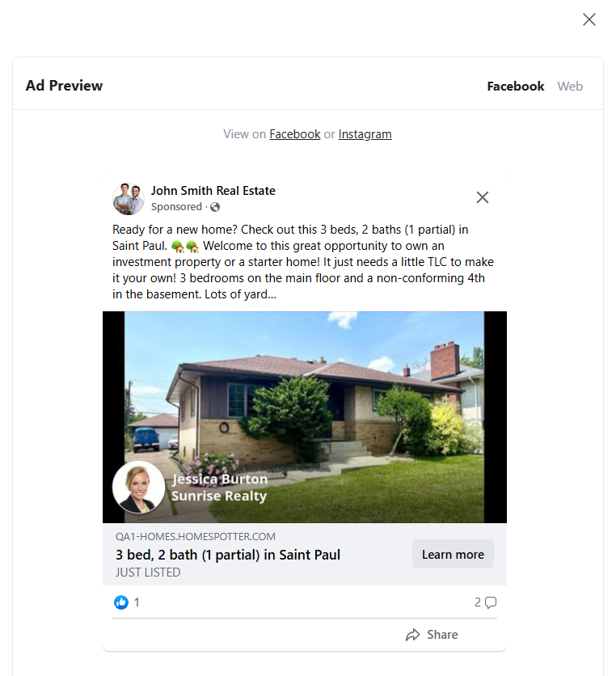The height and width of the screenshot is (676, 616).
Task: Open the Facebook view link
Action: 294,134
